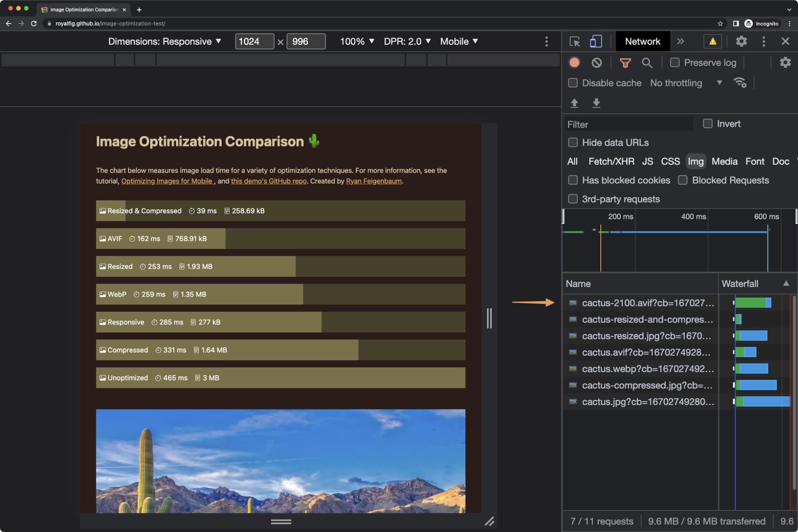Click the Waterfall column header
The width and height of the screenshot is (798, 532).
(x=741, y=283)
